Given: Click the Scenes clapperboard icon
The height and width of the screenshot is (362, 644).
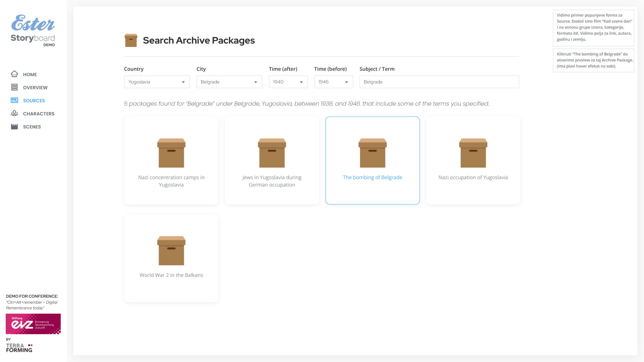Looking at the screenshot, I should 14,126.
